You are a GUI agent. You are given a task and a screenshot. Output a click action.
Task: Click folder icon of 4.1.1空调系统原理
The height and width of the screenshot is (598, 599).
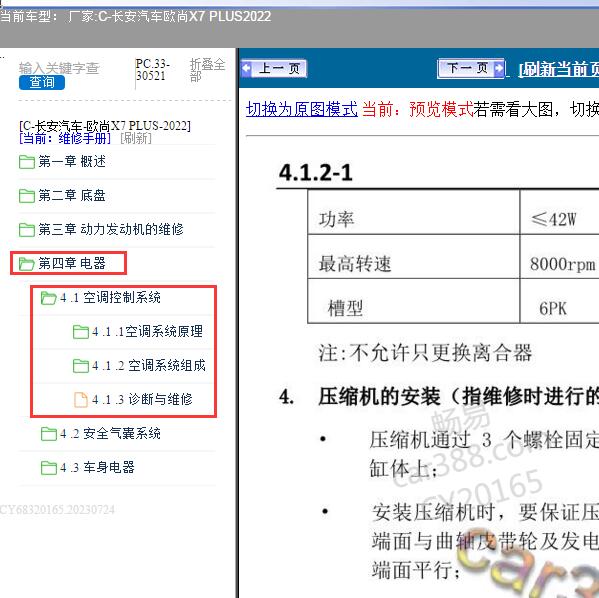pos(81,332)
